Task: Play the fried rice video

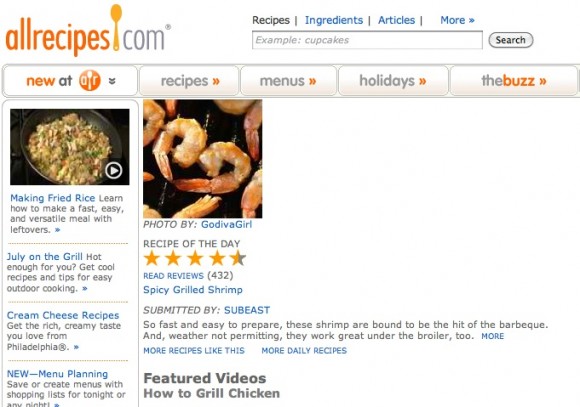Action: [113, 171]
